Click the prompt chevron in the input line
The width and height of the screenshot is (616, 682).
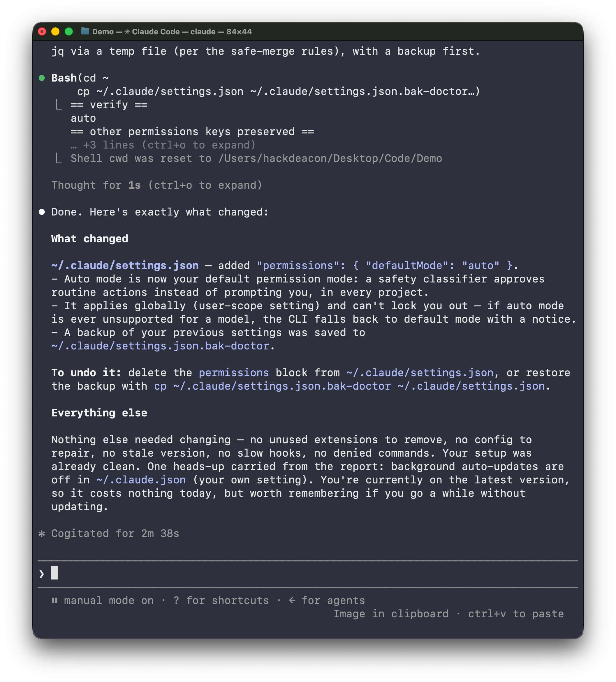coord(42,574)
